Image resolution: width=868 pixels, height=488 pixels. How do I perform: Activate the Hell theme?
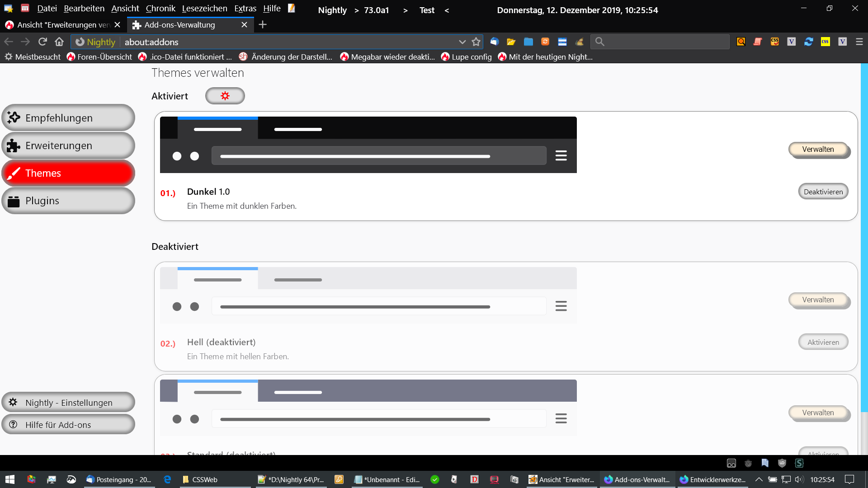(x=823, y=342)
